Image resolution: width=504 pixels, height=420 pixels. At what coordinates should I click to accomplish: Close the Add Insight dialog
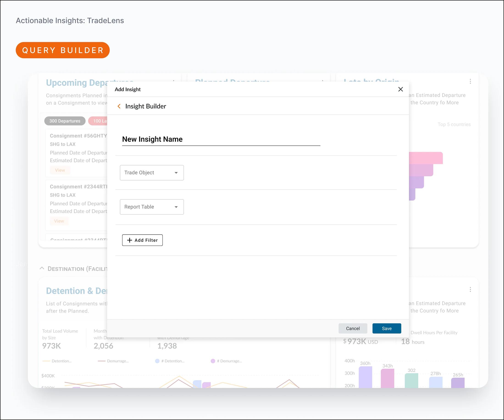[x=400, y=89]
